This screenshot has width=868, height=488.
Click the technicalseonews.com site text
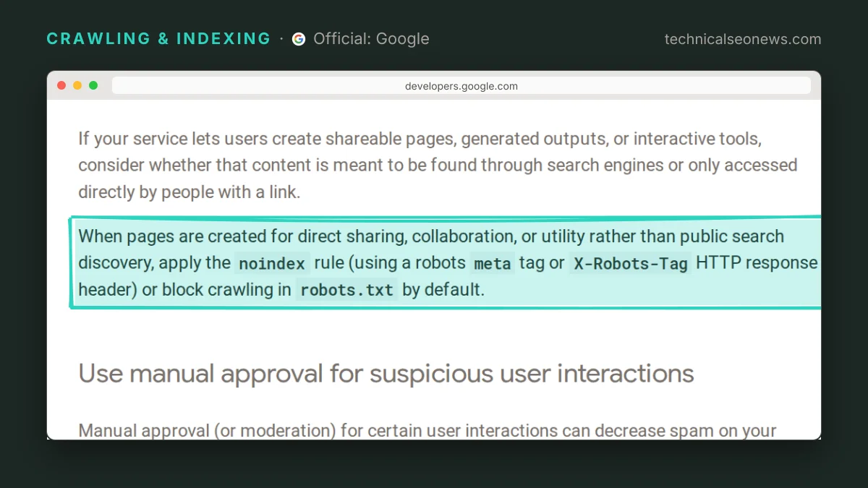point(743,39)
